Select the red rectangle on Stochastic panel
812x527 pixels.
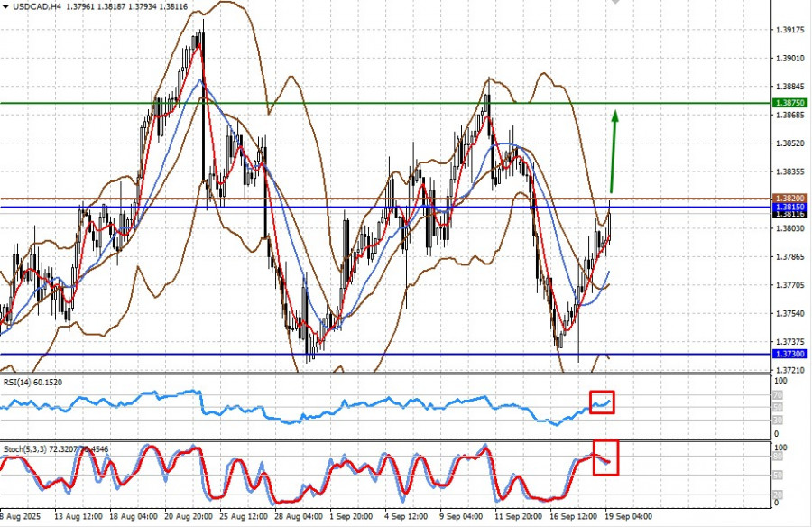(x=604, y=456)
